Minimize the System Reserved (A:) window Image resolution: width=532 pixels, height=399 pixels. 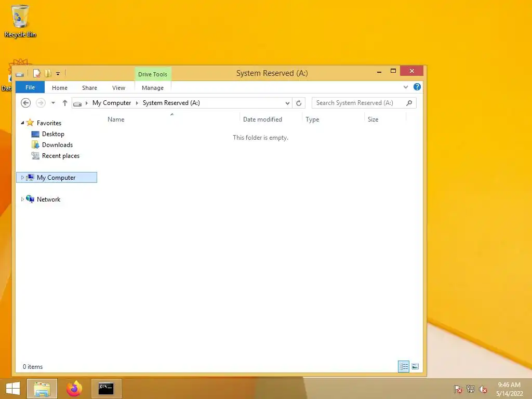click(x=379, y=71)
